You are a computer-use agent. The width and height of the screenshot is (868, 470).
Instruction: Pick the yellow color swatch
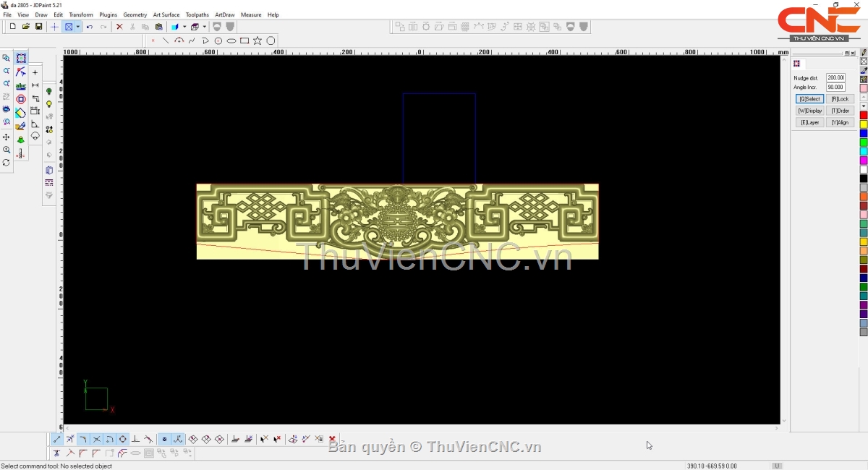coord(864,124)
